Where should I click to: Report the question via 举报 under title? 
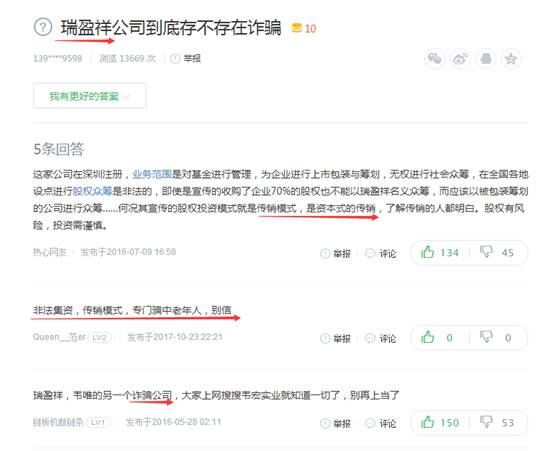click(186, 58)
